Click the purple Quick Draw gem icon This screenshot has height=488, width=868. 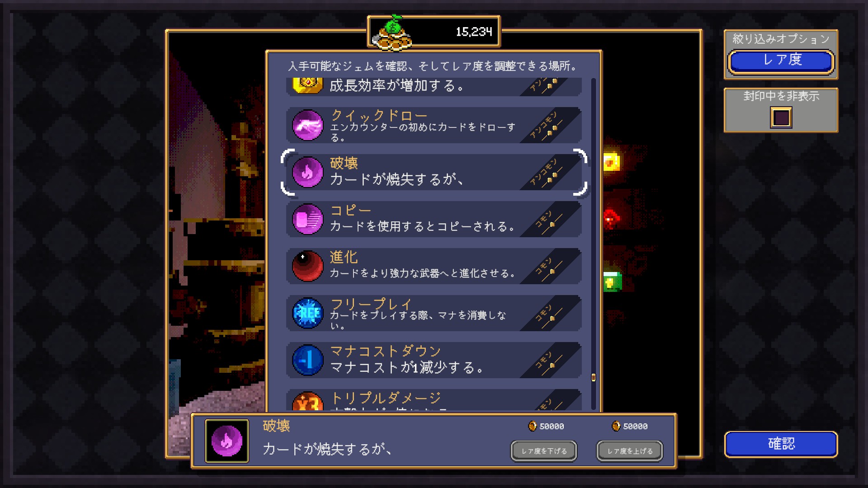(x=307, y=125)
